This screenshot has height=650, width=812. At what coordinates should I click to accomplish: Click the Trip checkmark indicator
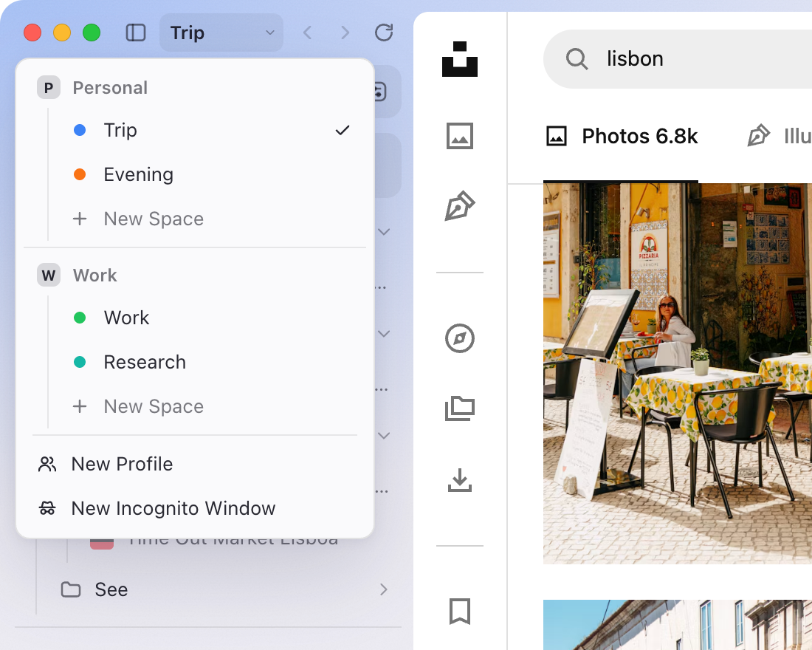[x=343, y=130]
